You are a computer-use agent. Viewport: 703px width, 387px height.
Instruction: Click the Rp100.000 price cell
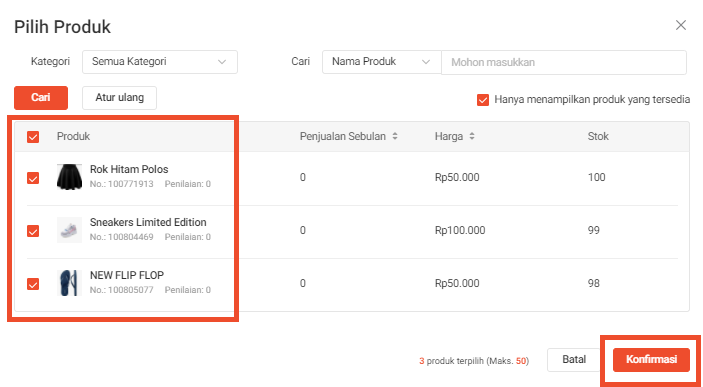pyautogui.click(x=460, y=230)
